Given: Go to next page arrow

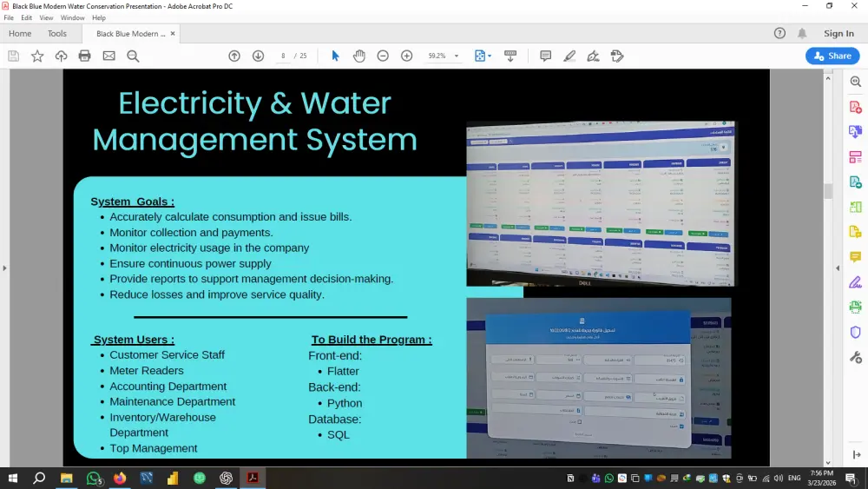Looking at the screenshot, I should pyautogui.click(x=258, y=56).
